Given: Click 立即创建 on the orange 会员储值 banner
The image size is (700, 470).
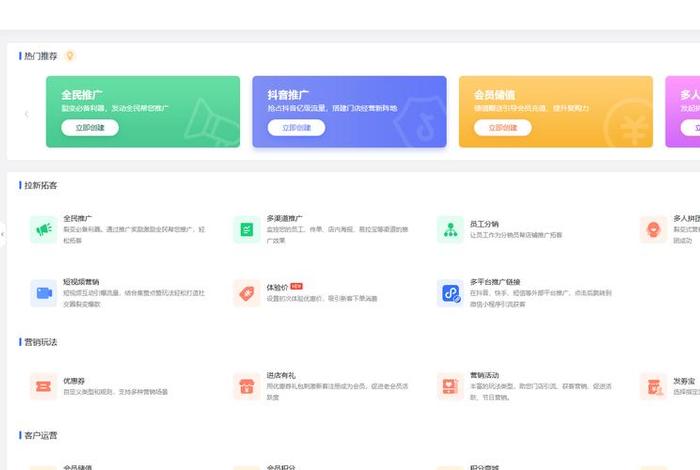Looking at the screenshot, I should tap(503, 128).
